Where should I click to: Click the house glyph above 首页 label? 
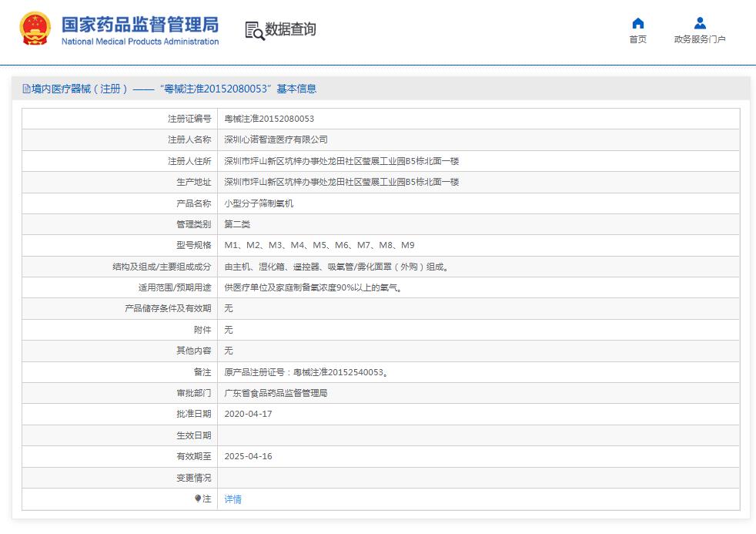pyautogui.click(x=637, y=25)
